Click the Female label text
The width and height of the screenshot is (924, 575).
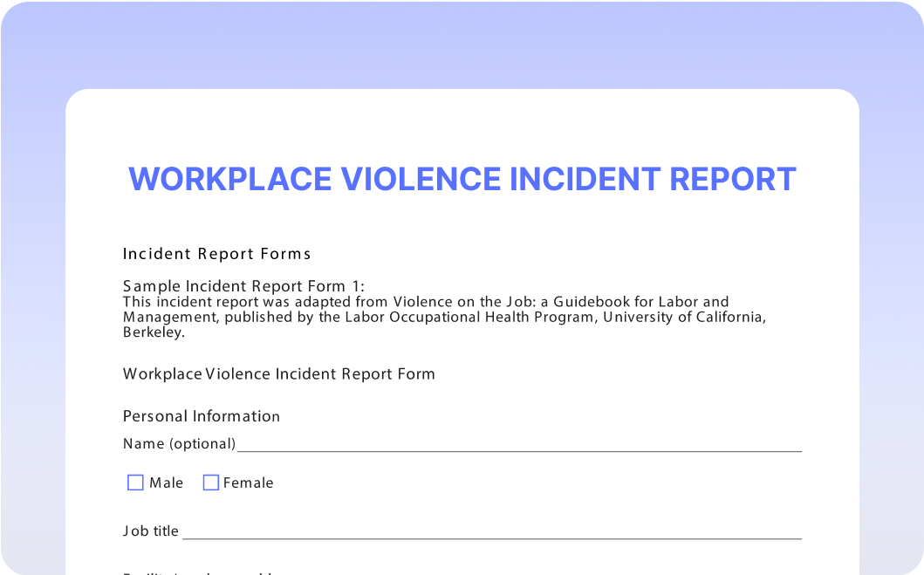click(x=248, y=483)
